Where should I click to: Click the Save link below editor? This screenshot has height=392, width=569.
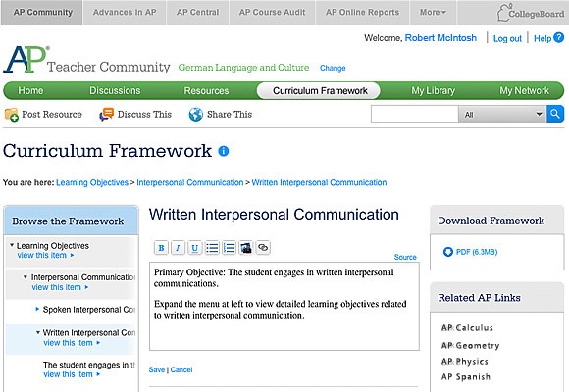click(x=157, y=369)
